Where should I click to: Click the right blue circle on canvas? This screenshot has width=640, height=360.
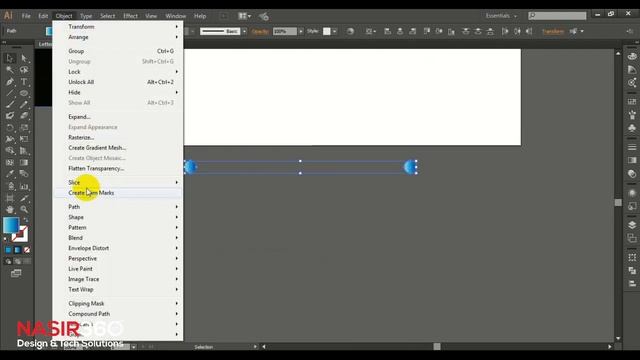[x=410, y=167]
